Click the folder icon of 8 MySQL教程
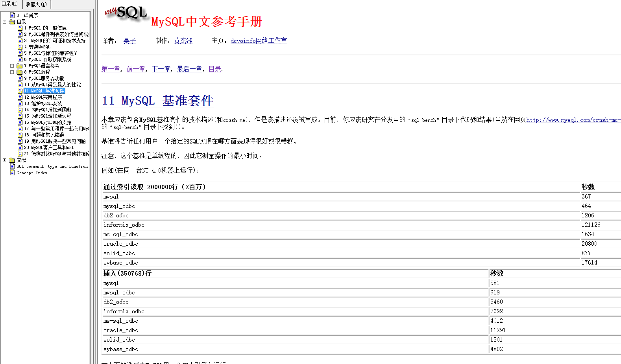The width and height of the screenshot is (621, 364). click(20, 72)
